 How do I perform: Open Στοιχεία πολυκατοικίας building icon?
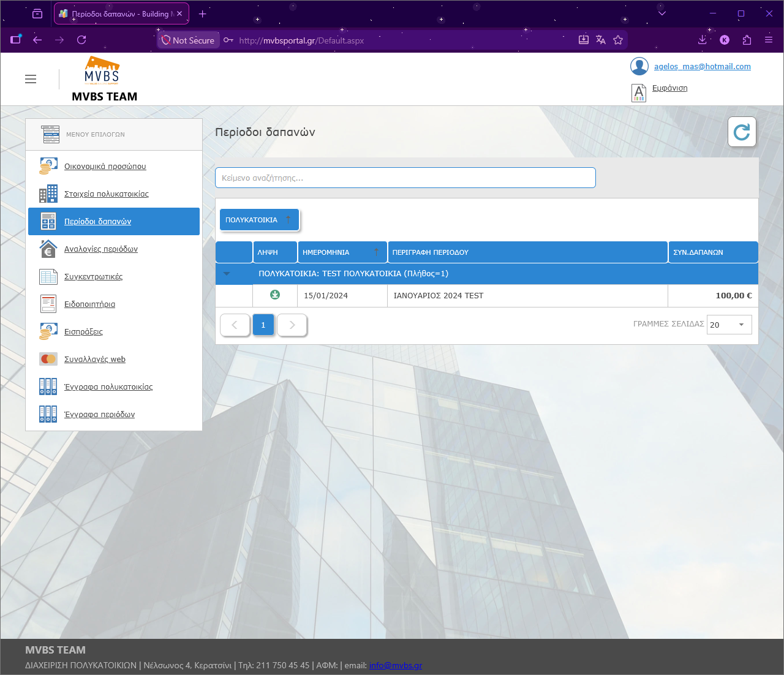pyautogui.click(x=48, y=194)
